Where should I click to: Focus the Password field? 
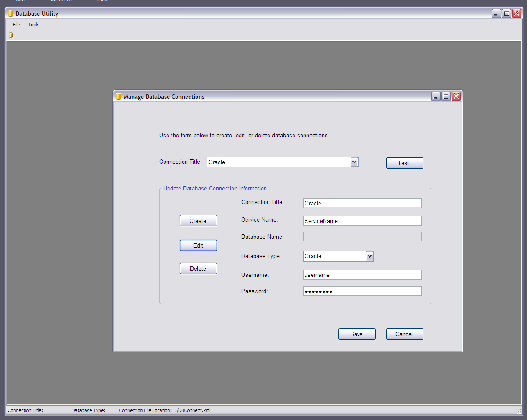click(x=362, y=291)
